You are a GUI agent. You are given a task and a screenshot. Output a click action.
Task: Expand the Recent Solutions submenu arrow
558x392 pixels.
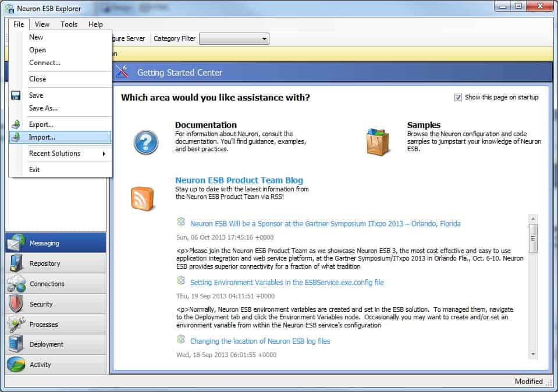coord(104,154)
